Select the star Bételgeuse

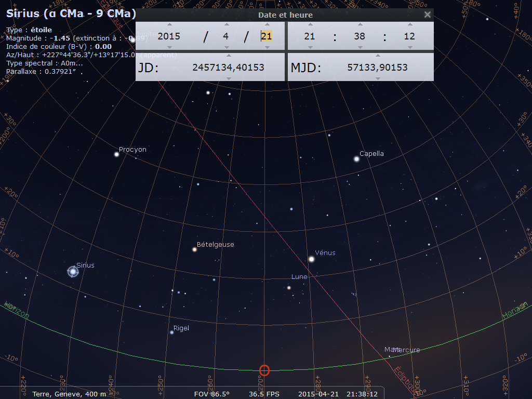point(195,249)
